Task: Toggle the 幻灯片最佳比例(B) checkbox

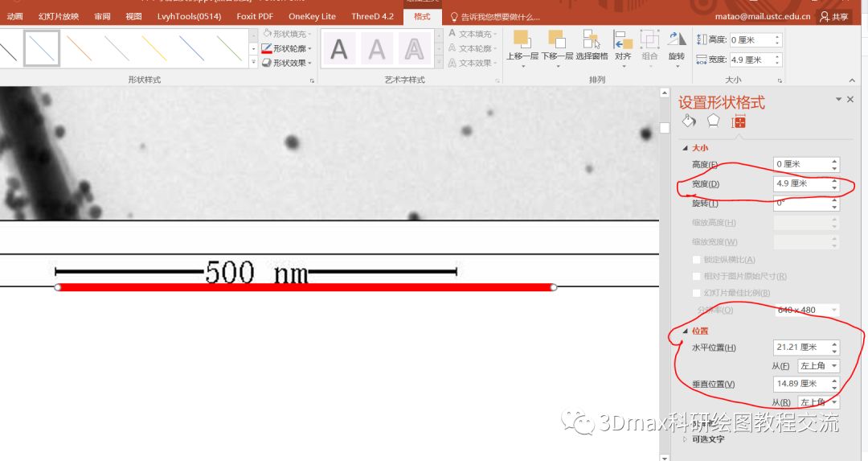Action: (x=697, y=293)
